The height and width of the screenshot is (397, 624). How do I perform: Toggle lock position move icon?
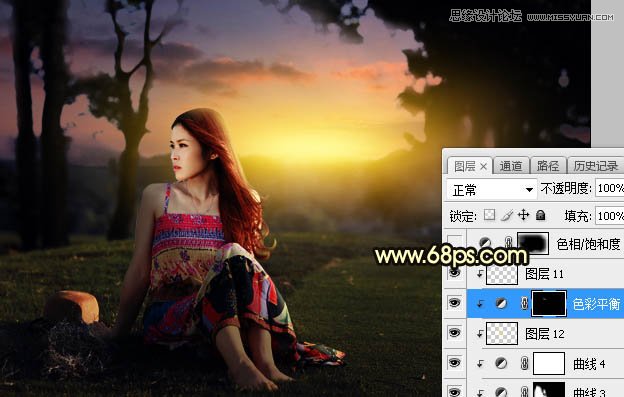[x=523, y=215]
